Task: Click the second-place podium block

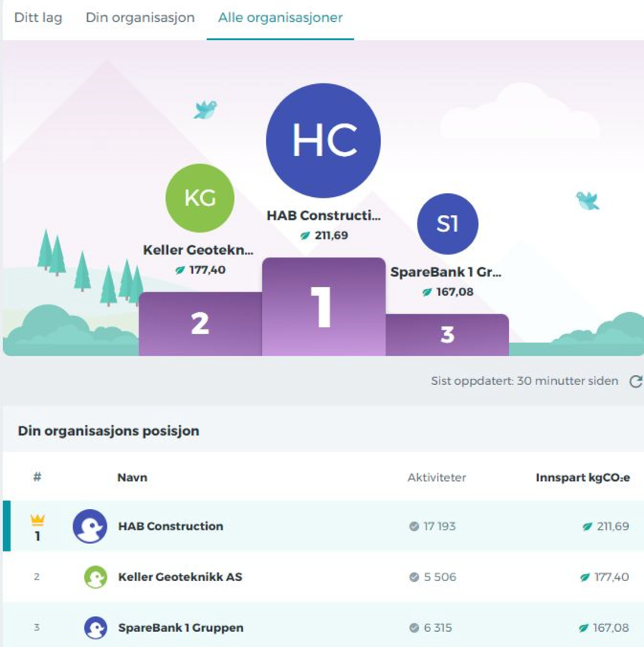Action: (x=200, y=324)
